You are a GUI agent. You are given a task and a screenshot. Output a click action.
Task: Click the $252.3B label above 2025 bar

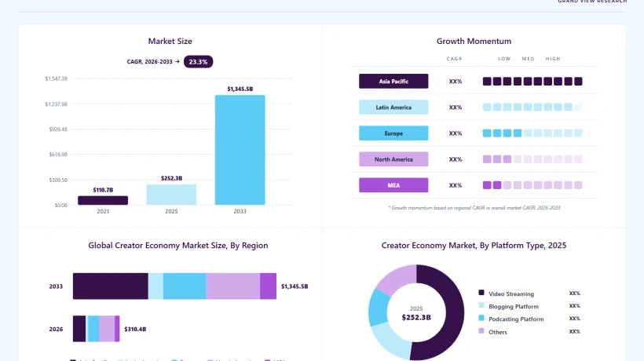tap(171, 178)
